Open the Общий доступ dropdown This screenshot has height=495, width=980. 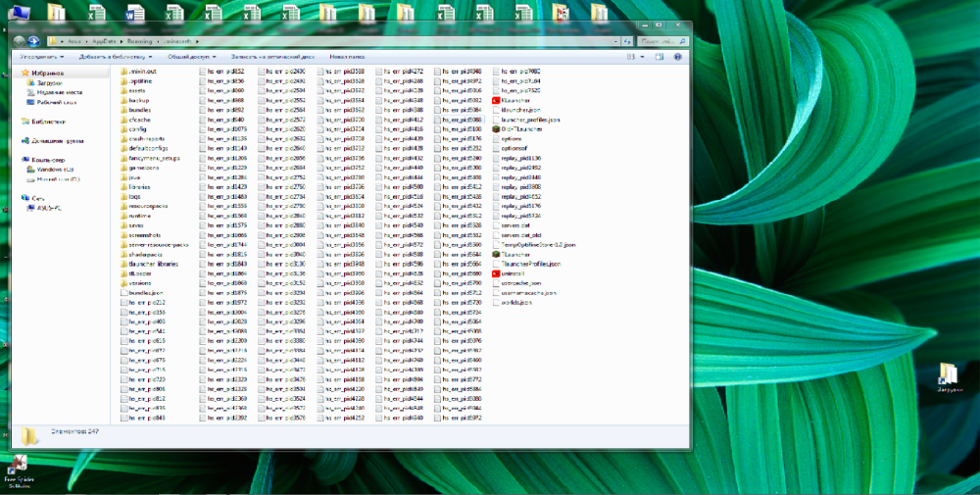[x=191, y=57]
